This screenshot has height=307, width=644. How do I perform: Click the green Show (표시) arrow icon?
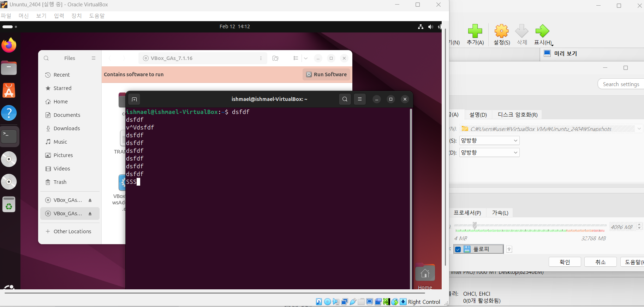pos(542,32)
